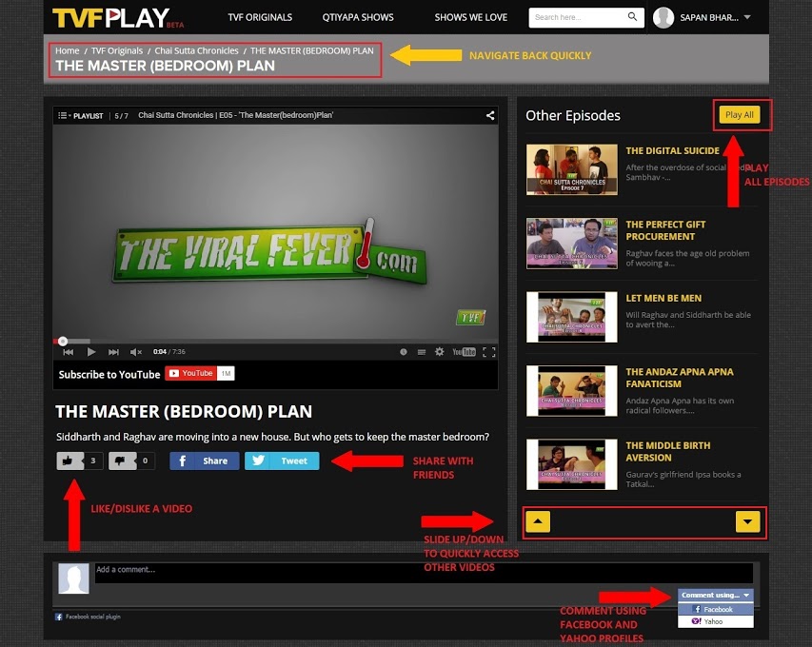Open the Let Men Be Men title link
Viewport: 812px width, 647px height.
(x=663, y=298)
